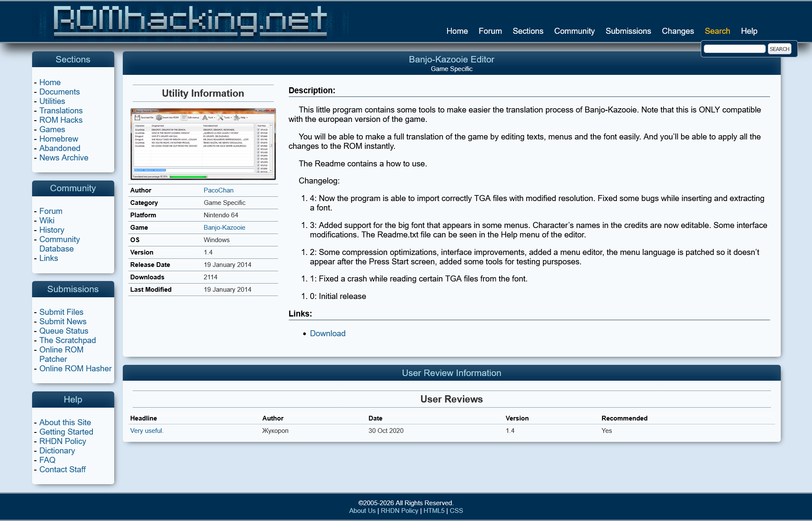The image size is (812, 521).
Task: Open the Banjo-Kazooie game link
Action: point(224,228)
